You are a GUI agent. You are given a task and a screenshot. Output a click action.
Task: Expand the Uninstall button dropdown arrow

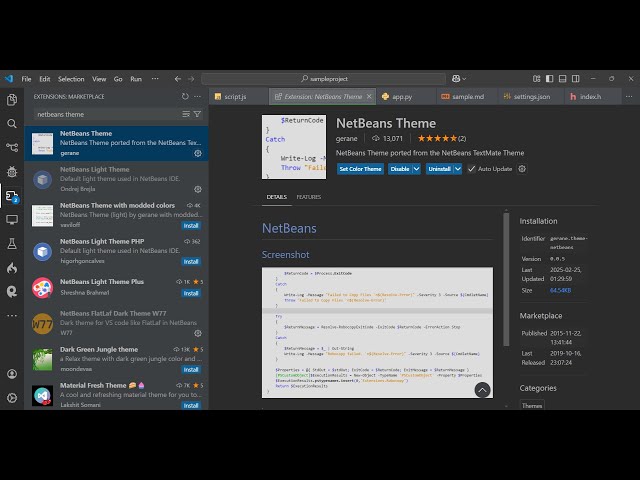457,169
